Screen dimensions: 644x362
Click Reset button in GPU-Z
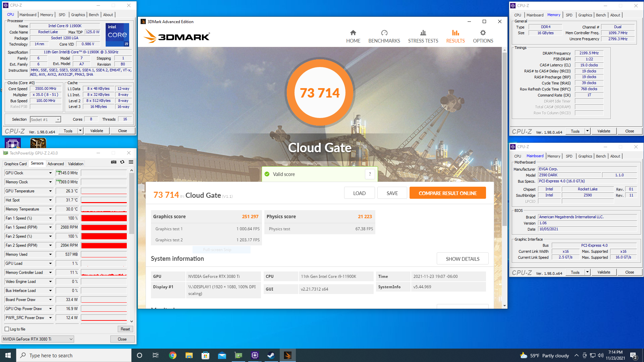[x=125, y=329]
